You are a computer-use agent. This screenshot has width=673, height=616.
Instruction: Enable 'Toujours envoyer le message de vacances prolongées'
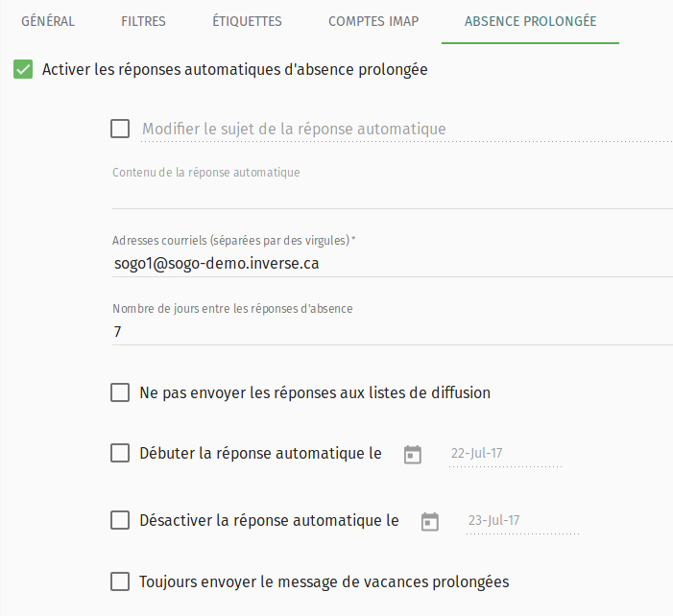tap(120, 580)
